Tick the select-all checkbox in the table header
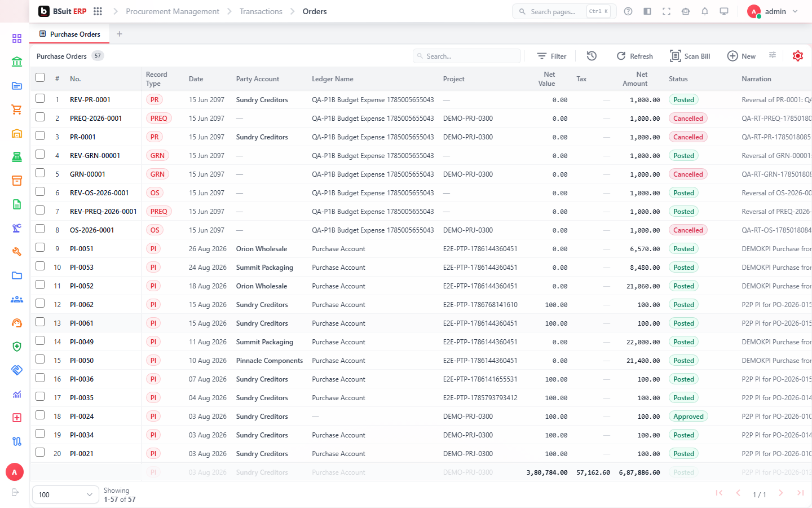 coord(40,77)
